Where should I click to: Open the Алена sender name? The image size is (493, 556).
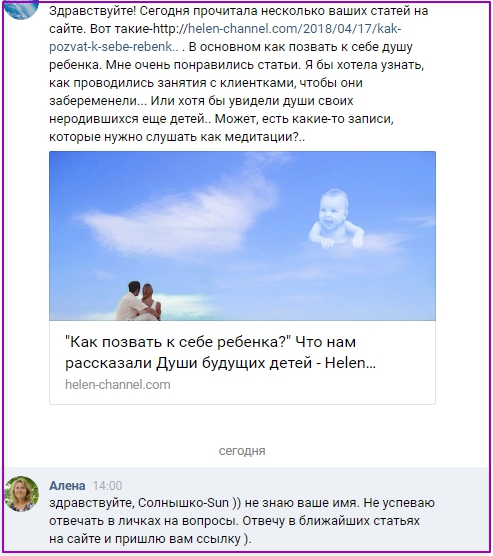point(67,485)
